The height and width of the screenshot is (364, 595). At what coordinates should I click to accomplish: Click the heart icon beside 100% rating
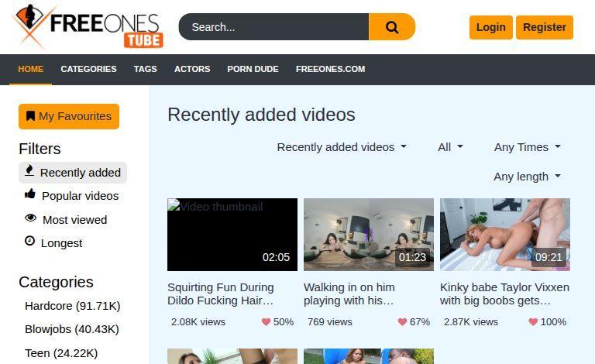click(x=533, y=321)
